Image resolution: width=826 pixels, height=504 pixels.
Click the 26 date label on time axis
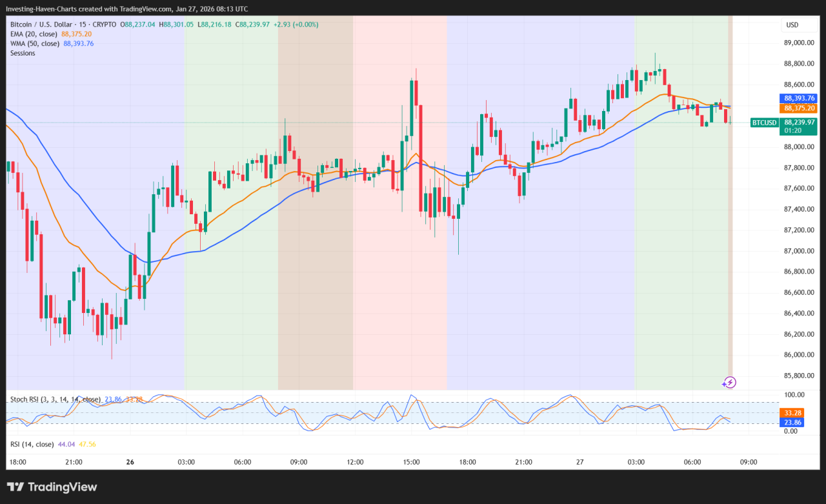130,462
